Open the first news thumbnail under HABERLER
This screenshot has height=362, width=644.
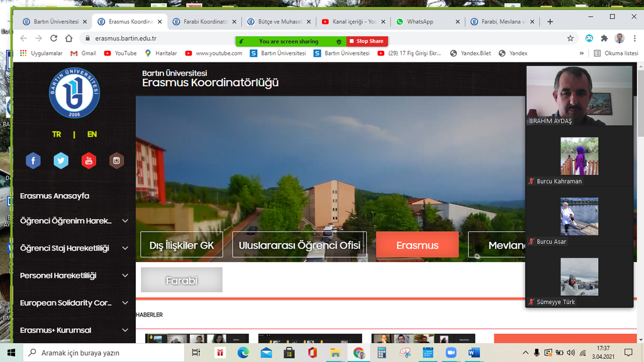click(197, 338)
